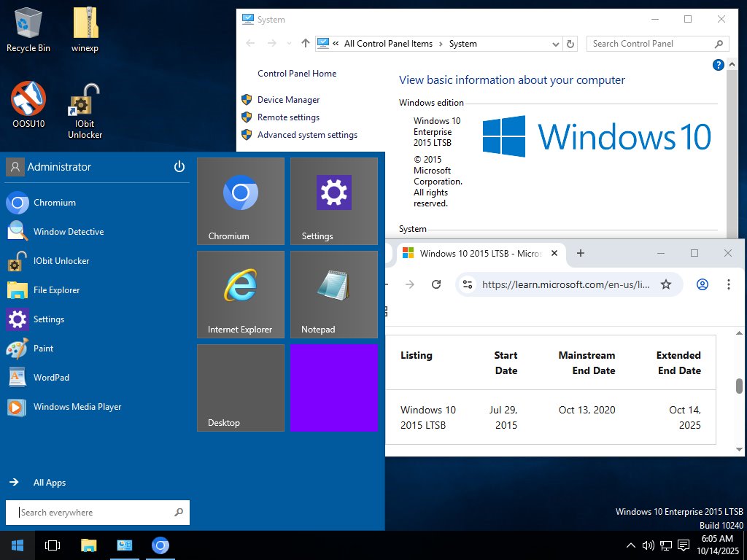
Task: Open the winexp zip folder icon
Action: point(85,29)
